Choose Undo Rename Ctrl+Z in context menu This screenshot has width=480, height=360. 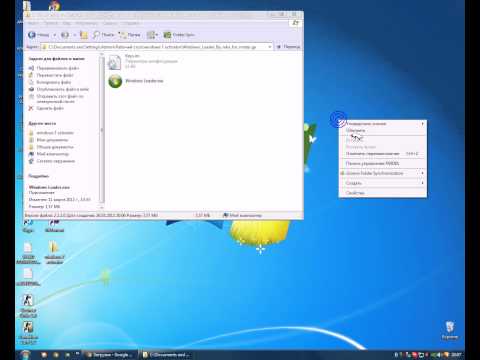click(382, 154)
